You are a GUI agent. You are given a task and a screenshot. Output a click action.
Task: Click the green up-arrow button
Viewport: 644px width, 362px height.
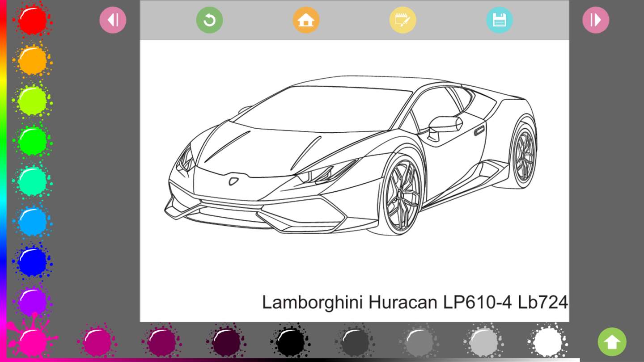[612, 342]
